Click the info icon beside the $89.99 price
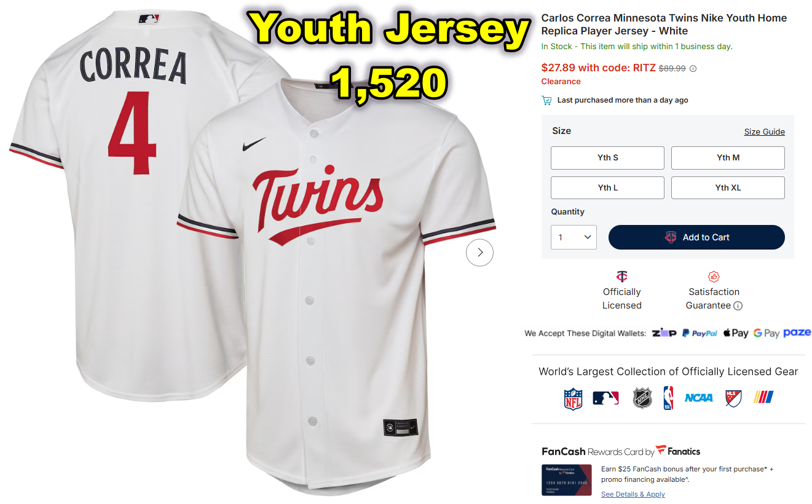Screen dimensions: 812x504 (693, 69)
